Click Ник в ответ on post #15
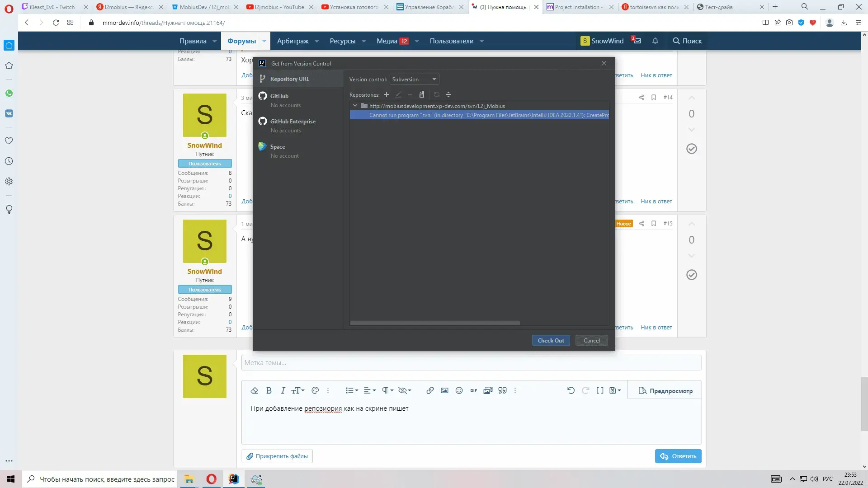The image size is (868, 488). click(x=656, y=328)
